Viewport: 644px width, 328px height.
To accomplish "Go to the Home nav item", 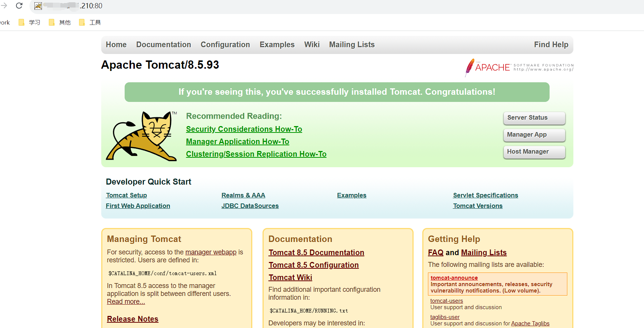I will 116,45.
